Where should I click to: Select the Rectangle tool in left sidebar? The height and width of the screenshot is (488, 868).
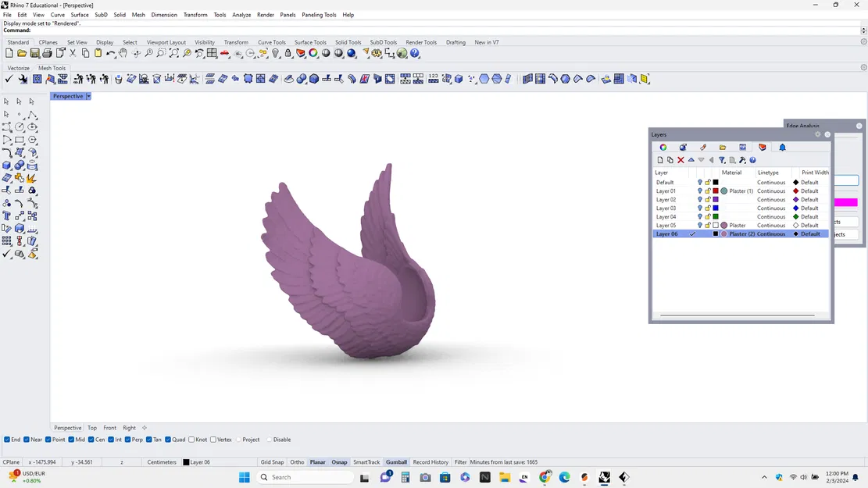tap(20, 140)
